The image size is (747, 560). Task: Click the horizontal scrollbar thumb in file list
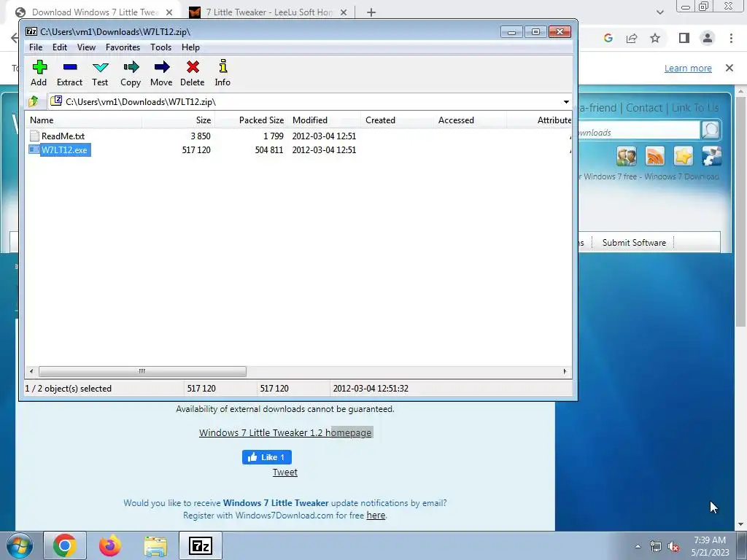tap(142, 371)
